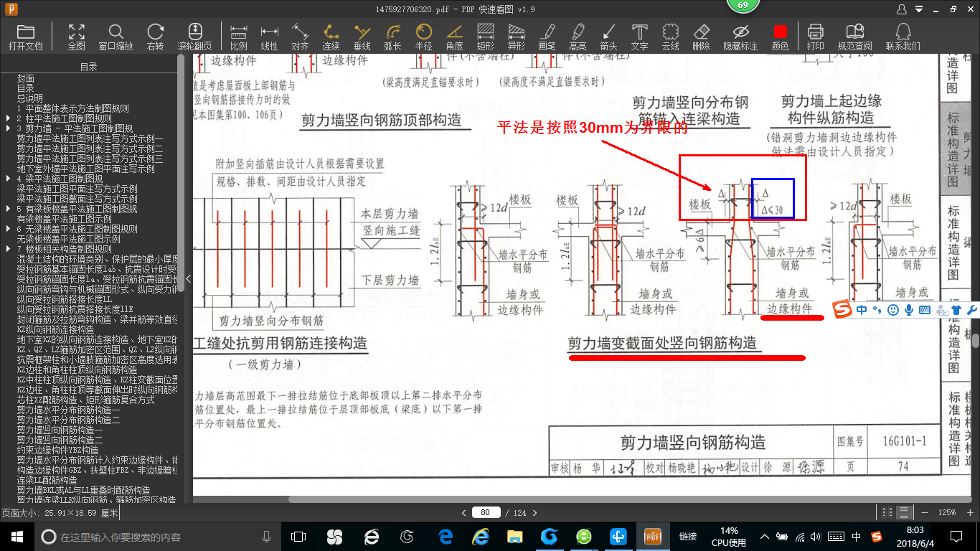This screenshot has height=551, width=980.
Task: Select the 高亮 highlighter tool
Action: [578, 37]
